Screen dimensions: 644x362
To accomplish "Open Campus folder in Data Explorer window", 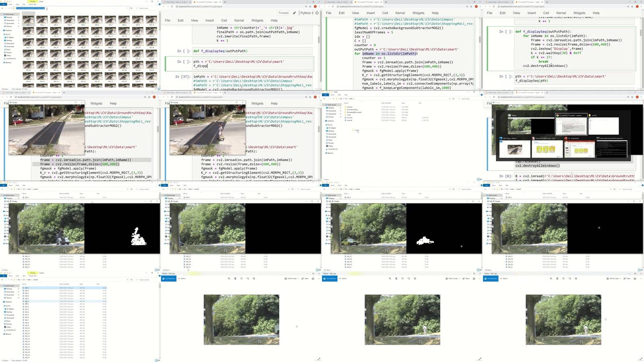I will pos(349,107).
